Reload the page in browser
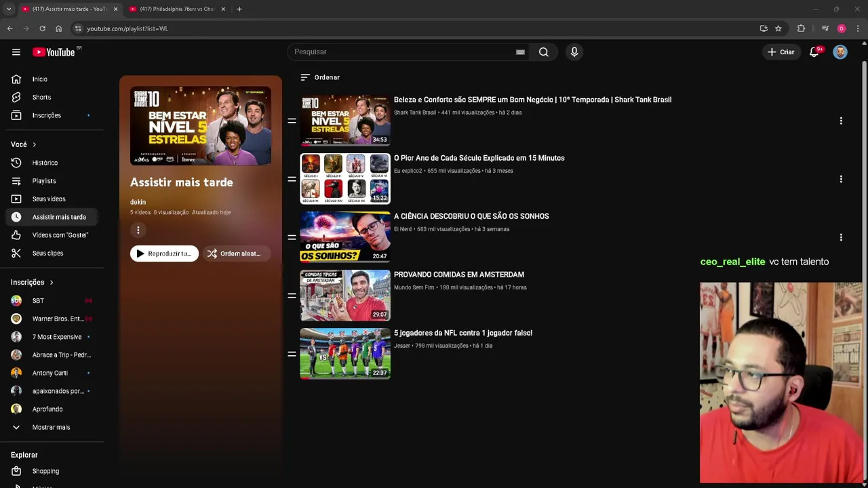 tap(42, 28)
